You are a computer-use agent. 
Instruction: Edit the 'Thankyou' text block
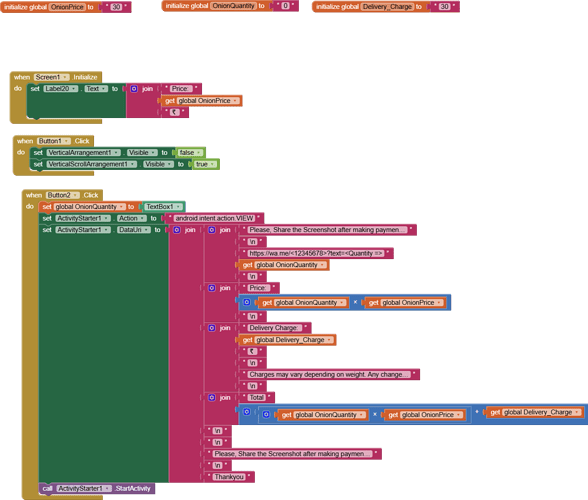[229, 477]
